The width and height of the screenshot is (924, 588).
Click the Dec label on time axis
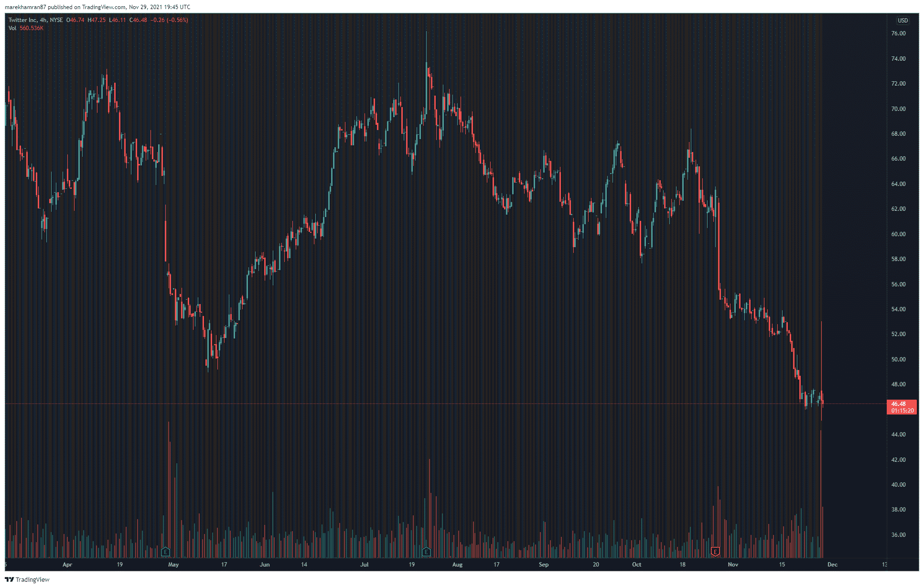coord(832,565)
